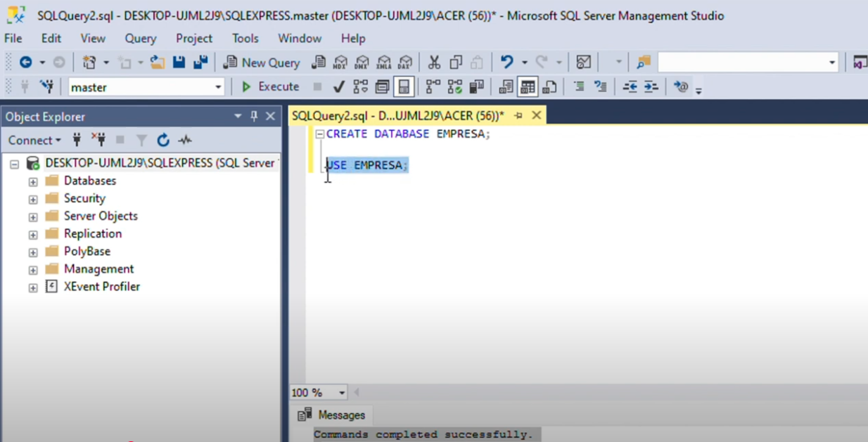Display the Estimated Execution Plan
This screenshot has width=868, height=442.
[361, 87]
